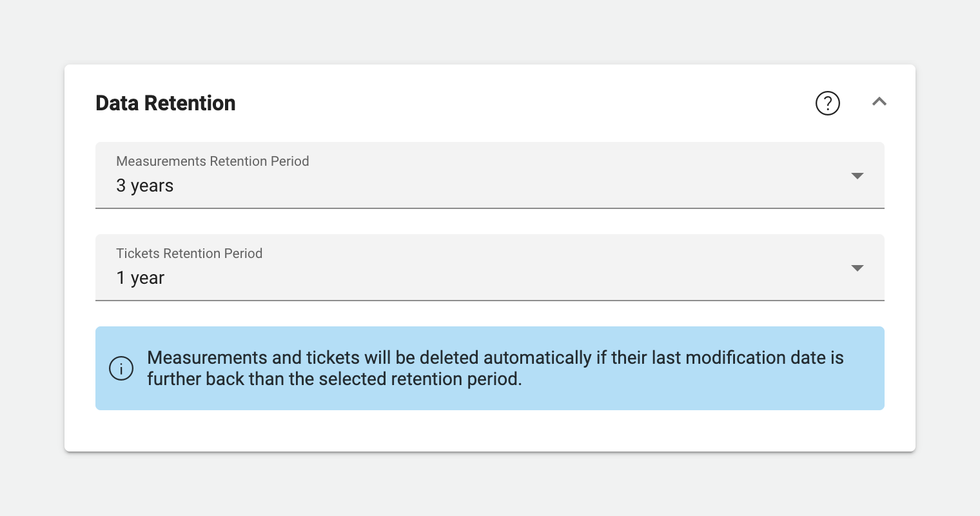
Task: Click the white card space below the info banner
Action: pyautogui.click(x=490, y=431)
